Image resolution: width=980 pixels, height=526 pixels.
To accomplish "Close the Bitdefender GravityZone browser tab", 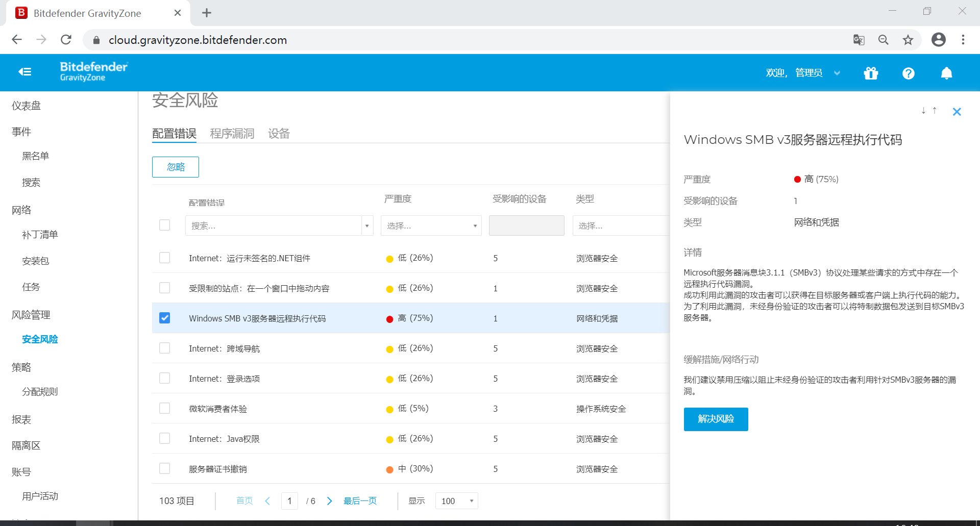I will (178, 13).
